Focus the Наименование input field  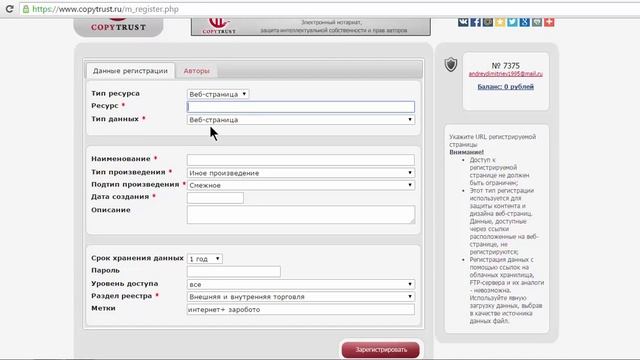(301, 160)
